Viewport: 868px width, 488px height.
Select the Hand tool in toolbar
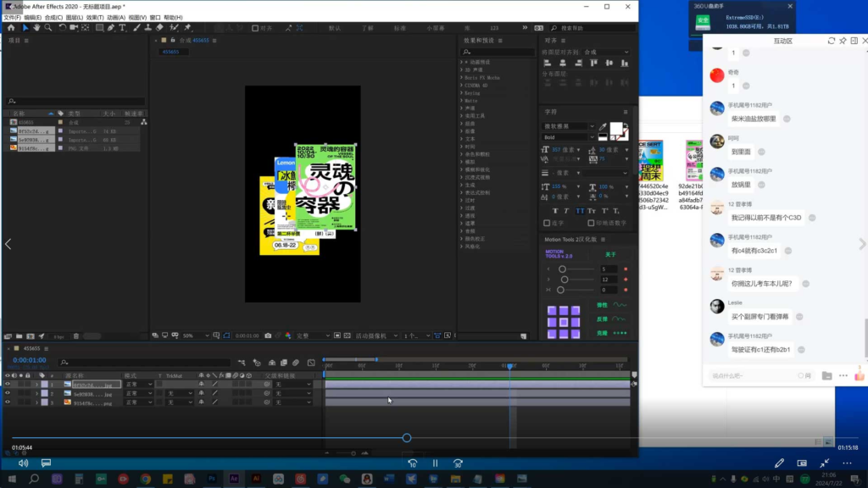[36, 28]
